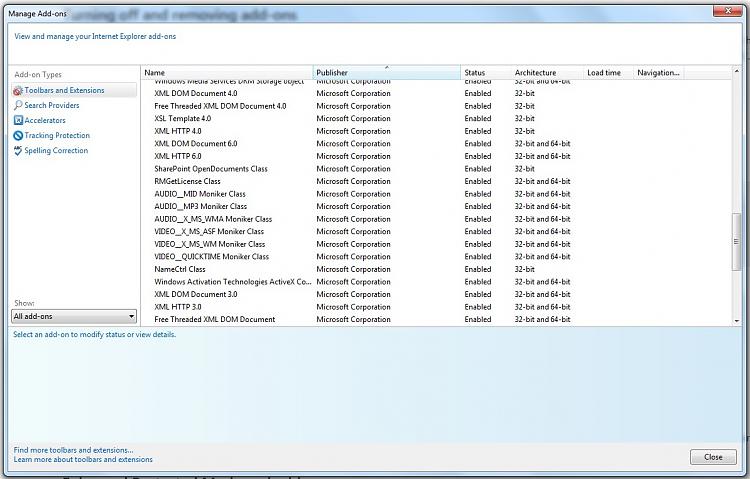The image size is (750, 479).
Task: Select 'Free Threaded XML DOM Document 4.0' row
Action: [x=437, y=106]
